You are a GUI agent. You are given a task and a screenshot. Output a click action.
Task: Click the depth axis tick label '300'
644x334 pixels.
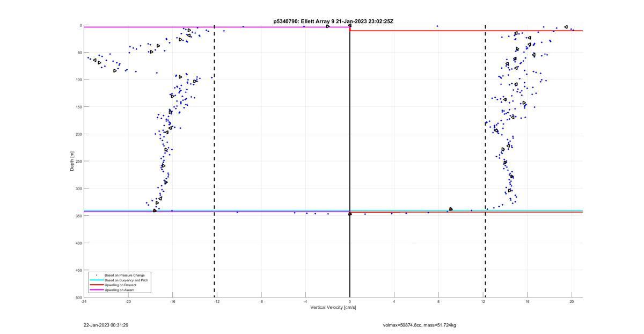(78, 188)
